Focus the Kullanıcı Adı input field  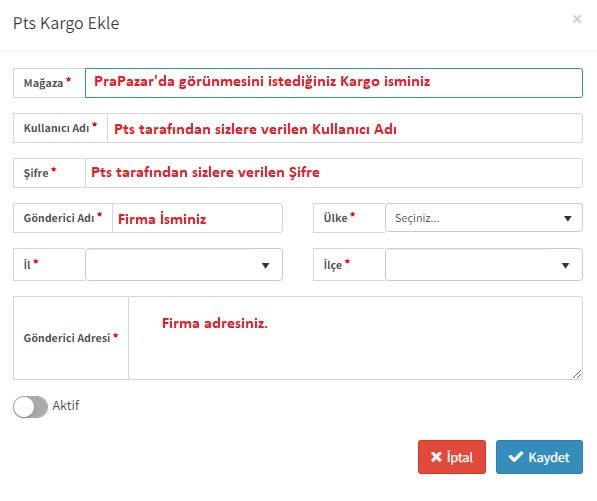(345, 128)
